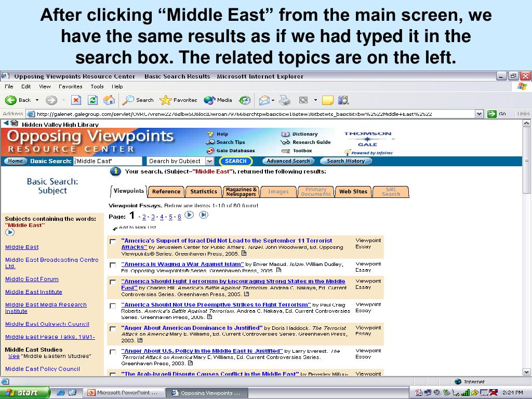This screenshot has width=532, height=399.
Task: Check box for Anger About U.S. Policy essay
Action: [x=113, y=352]
